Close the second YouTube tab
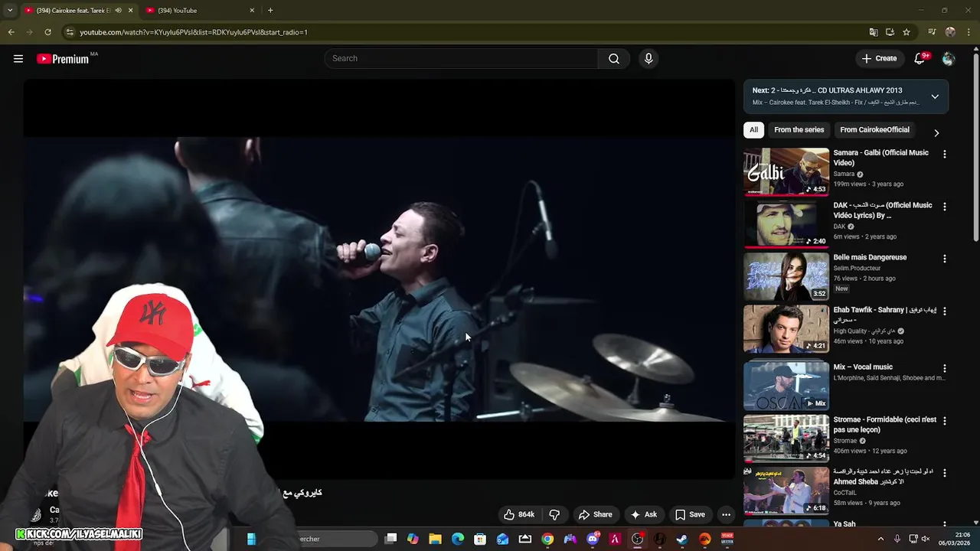 252,11
